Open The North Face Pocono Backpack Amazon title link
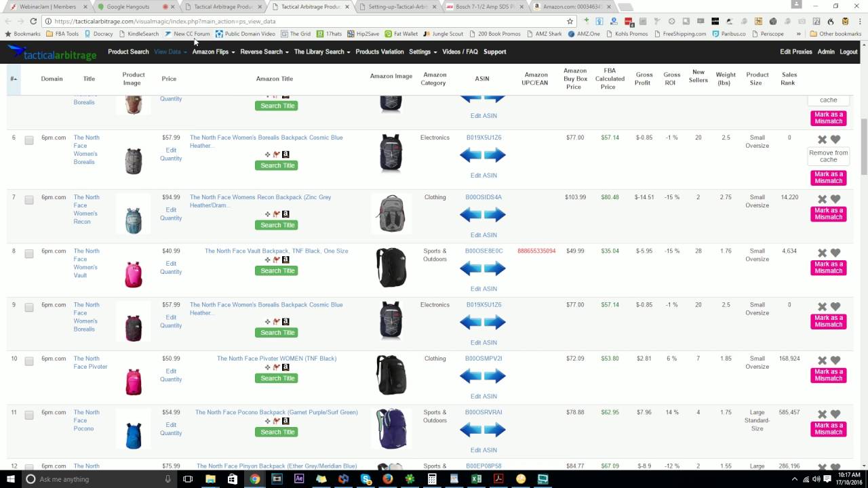The image size is (868, 488). tap(277, 412)
